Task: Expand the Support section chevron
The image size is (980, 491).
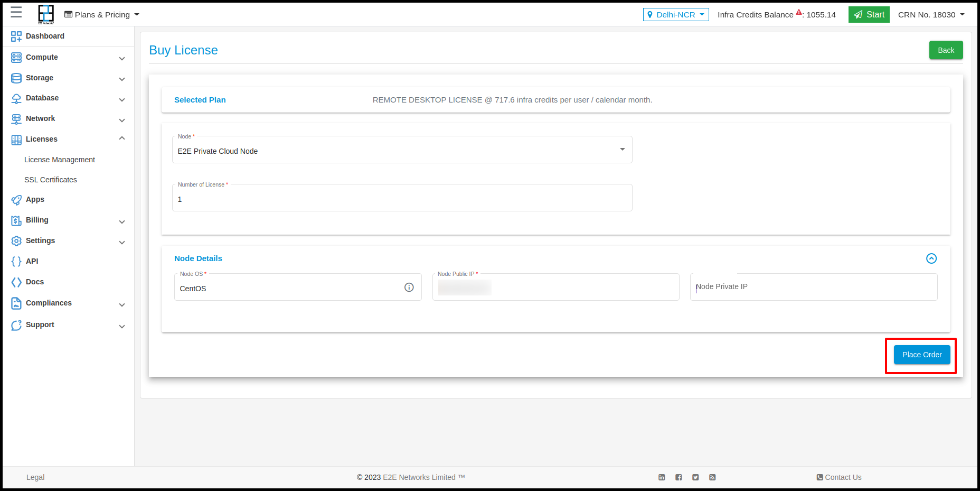Action: pyautogui.click(x=122, y=327)
